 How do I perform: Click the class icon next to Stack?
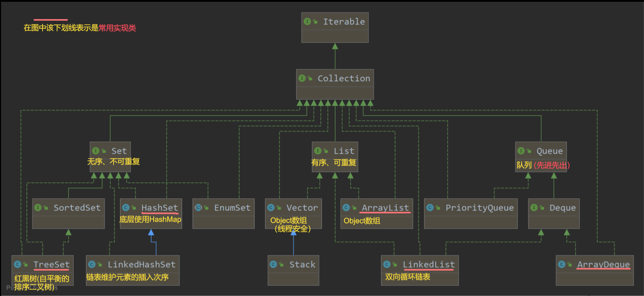point(273,264)
